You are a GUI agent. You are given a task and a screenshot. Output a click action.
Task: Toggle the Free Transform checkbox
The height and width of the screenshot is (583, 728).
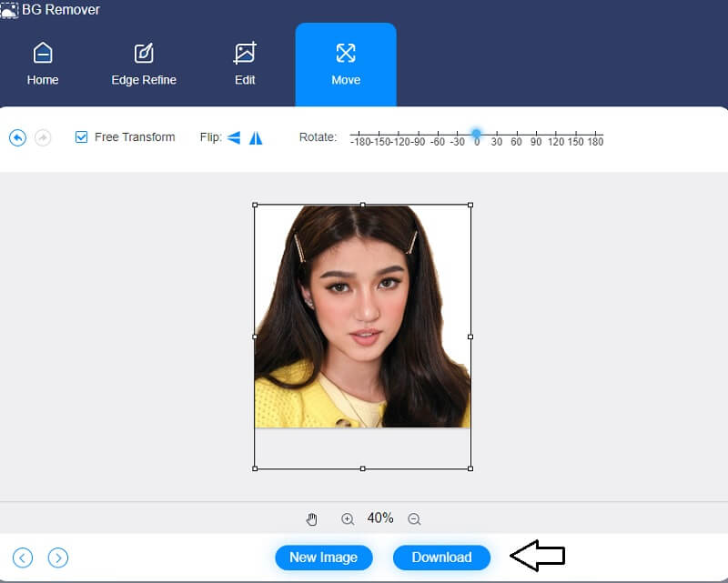pyautogui.click(x=81, y=136)
